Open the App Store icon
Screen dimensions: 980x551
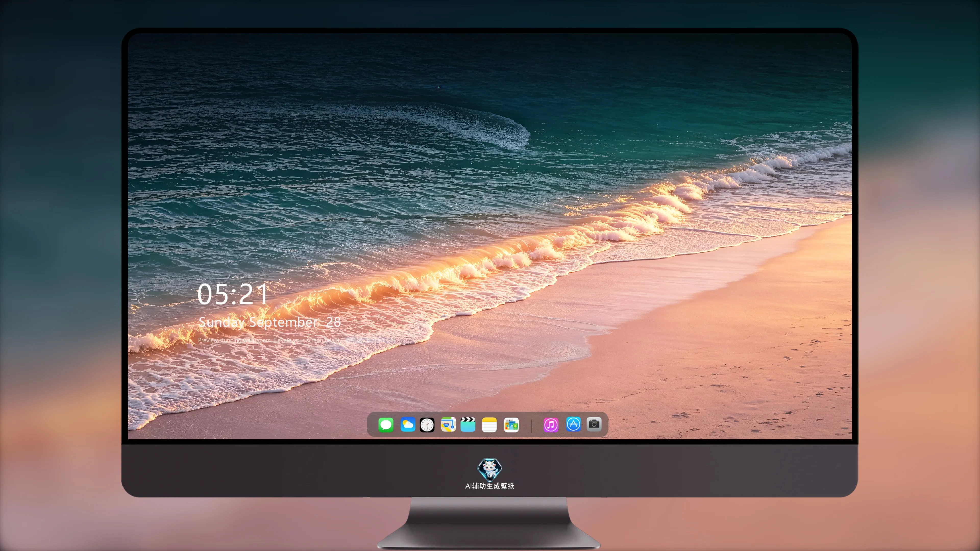(x=573, y=424)
